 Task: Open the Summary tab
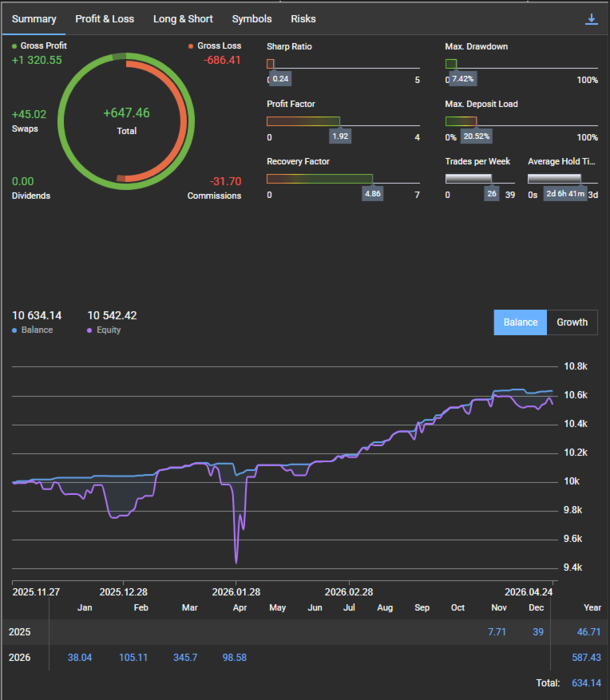(x=34, y=18)
